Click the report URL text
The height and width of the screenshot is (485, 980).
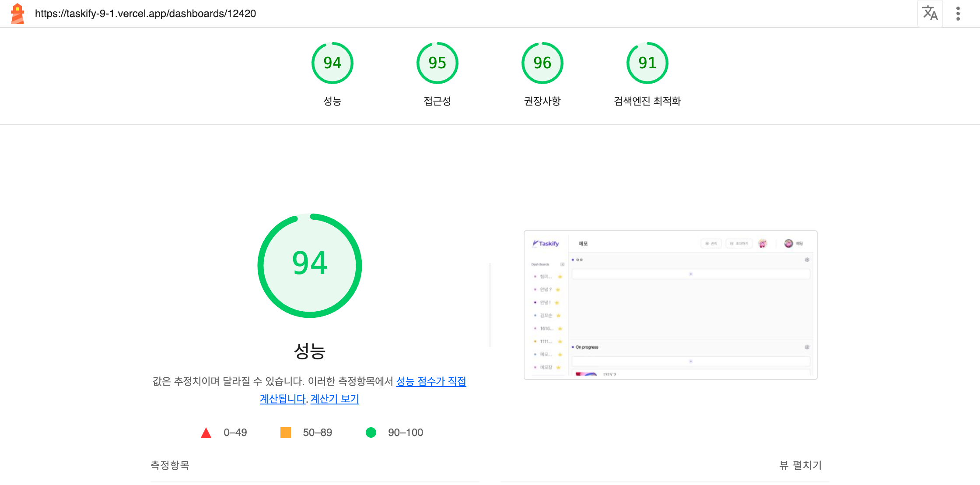point(145,14)
